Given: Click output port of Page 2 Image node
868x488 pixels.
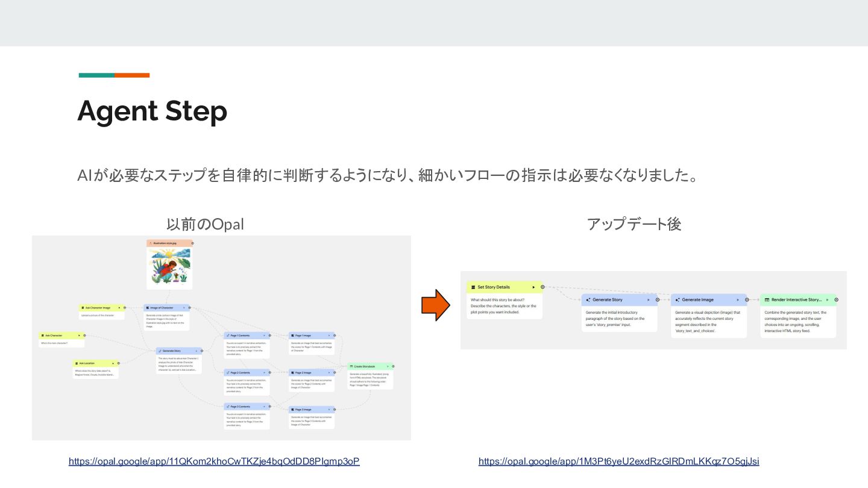Looking at the screenshot, I should 335,373.
